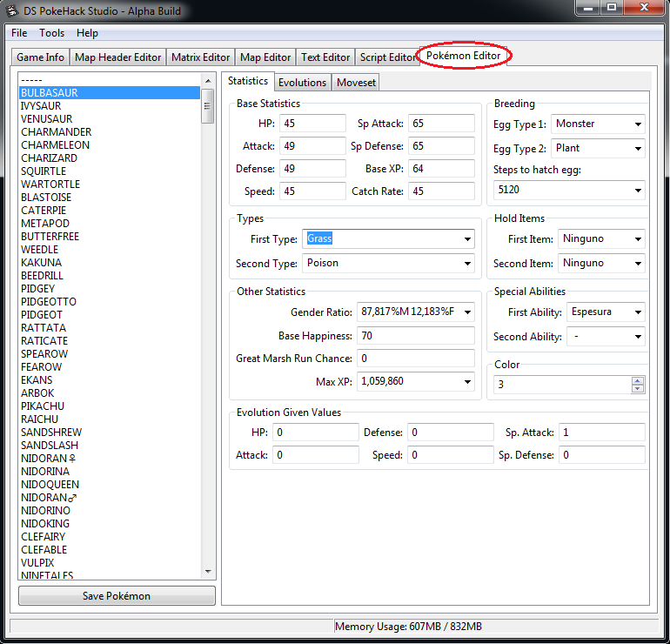Click the base Speed input field
This screenshot has height=644, width=670.
(x=312, y=191)
